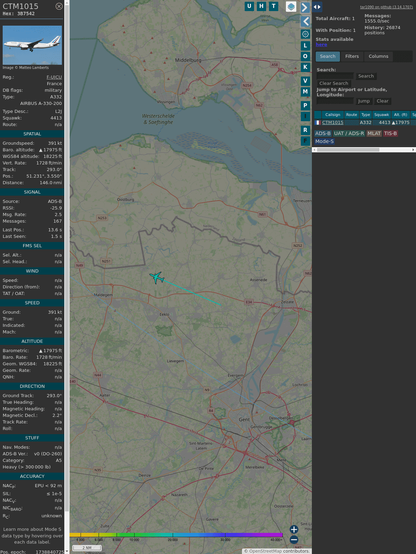Click the left chevron sidebar arrow
Screen dimensions: 416x554
point(305,22)
